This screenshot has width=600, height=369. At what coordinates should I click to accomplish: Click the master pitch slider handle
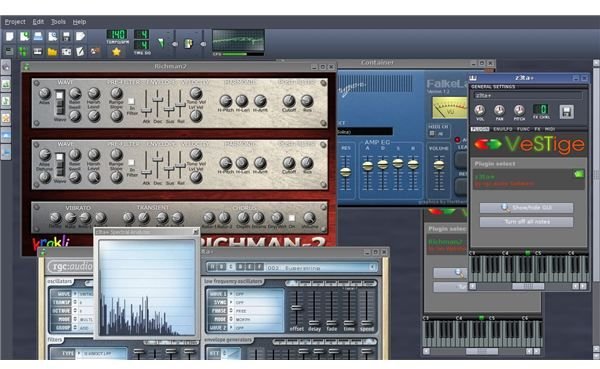pos(203,44)
